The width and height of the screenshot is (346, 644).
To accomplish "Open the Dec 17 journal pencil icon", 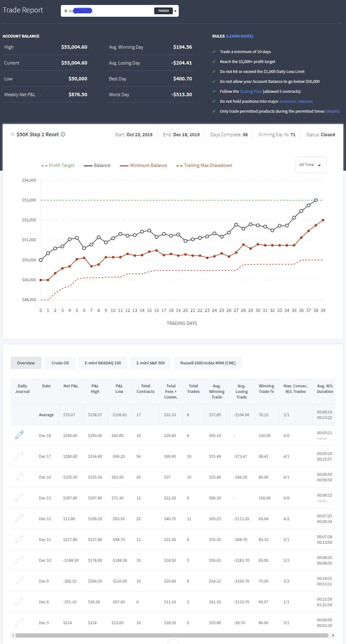I will click(x=20, y=456).
